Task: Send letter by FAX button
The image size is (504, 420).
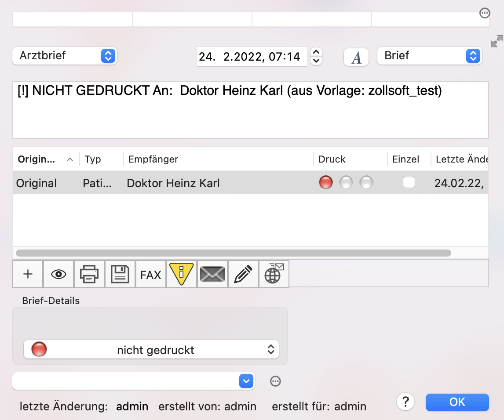Action: point(150,275)
